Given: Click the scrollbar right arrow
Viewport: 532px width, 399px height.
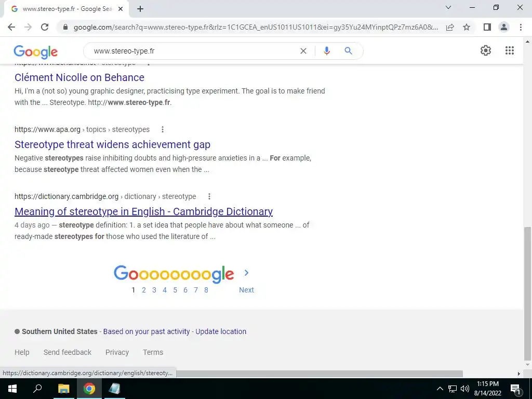Looking at the screenshot, I should point(519,374).
